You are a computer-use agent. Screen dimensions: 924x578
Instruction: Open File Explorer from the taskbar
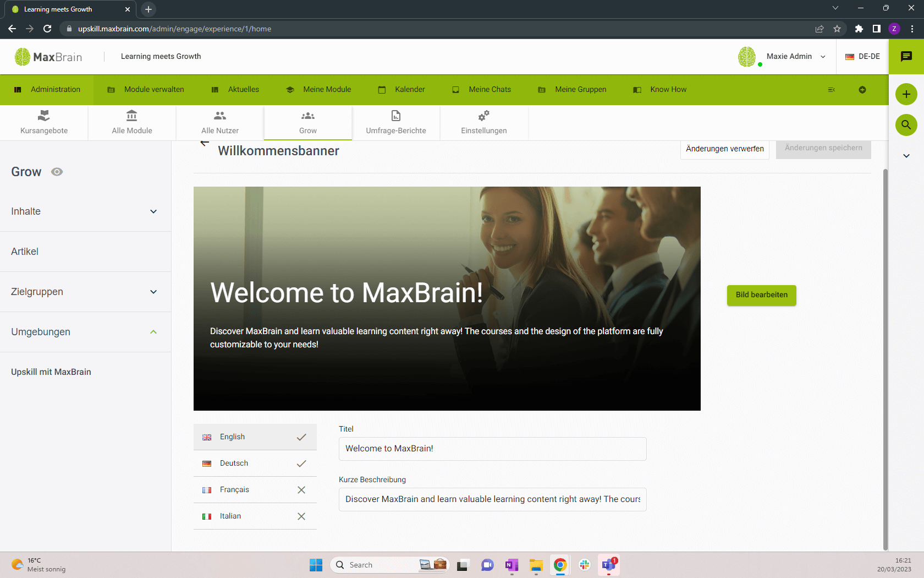coord(536,565)
